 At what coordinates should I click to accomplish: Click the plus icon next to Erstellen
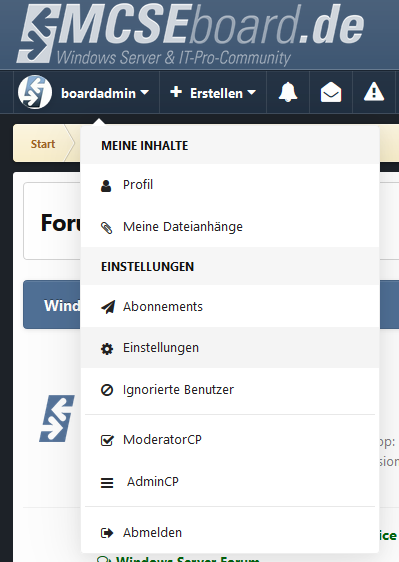[176, 92]
